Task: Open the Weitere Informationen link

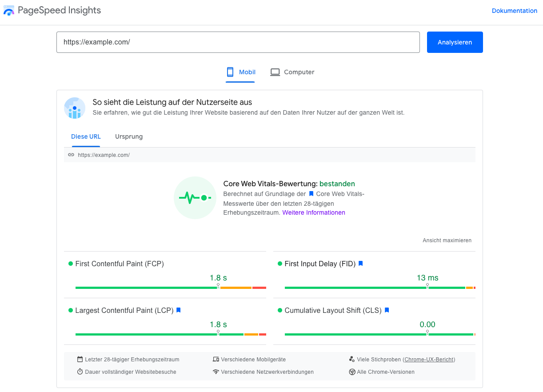Action: [314, 212]
